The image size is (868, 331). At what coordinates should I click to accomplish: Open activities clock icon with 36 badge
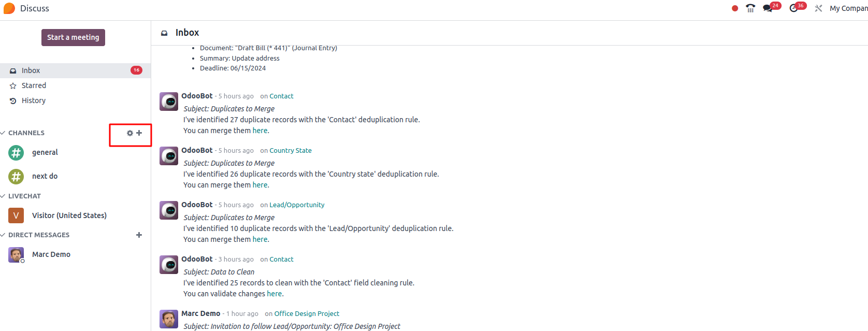pyautogui.click(x=793, y=8)
